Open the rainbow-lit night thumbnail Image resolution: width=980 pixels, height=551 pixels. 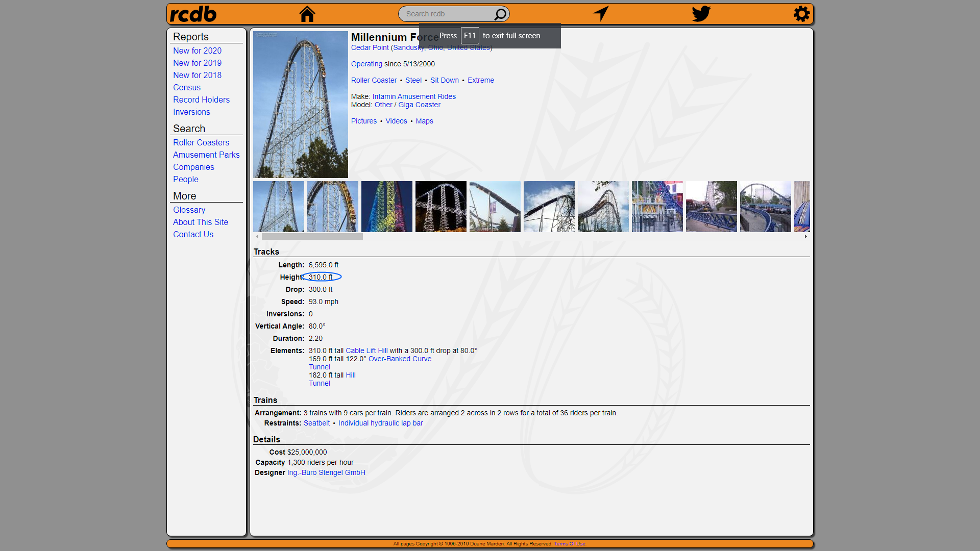[387, 207]
